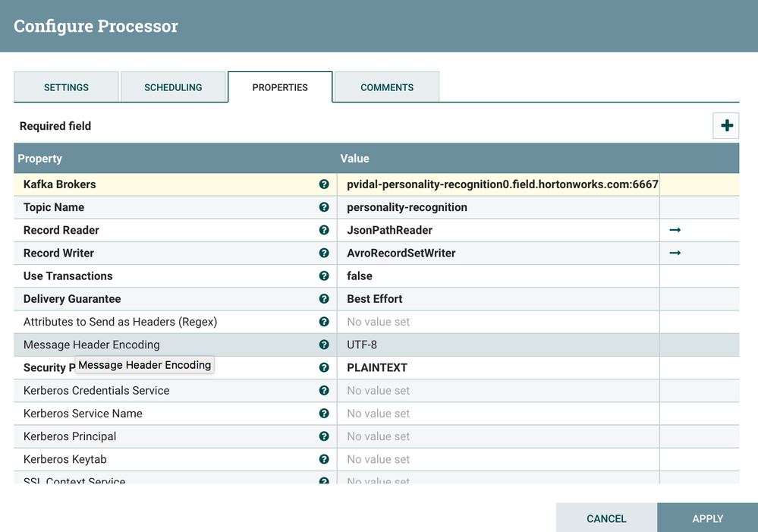Set value for Kerberos Keytab
This screenshot has height=532, width=758.
pos(499,459)
